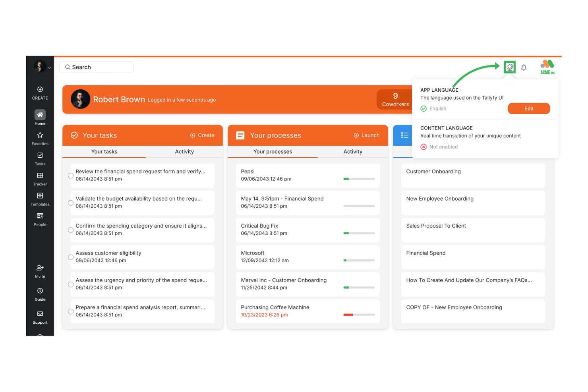This screenshot has height=392, width=588.
Task: Click the top-left user avatar
Action: (40, 66)
